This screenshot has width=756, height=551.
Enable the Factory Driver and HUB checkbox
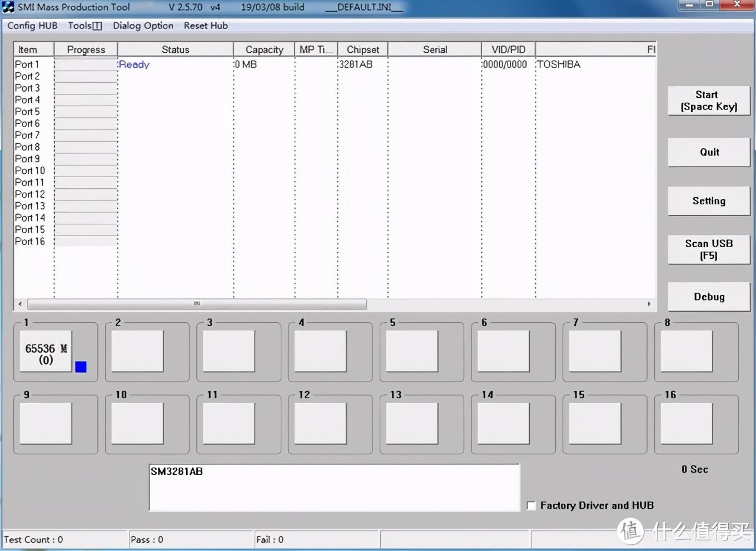pyautogui.click(x=531, y=505)
